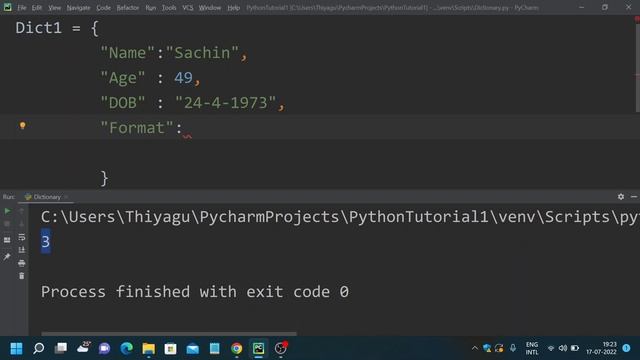Click the highlighted 3 in console output
This screenshot has height=360, width=640.
point(46,242)
